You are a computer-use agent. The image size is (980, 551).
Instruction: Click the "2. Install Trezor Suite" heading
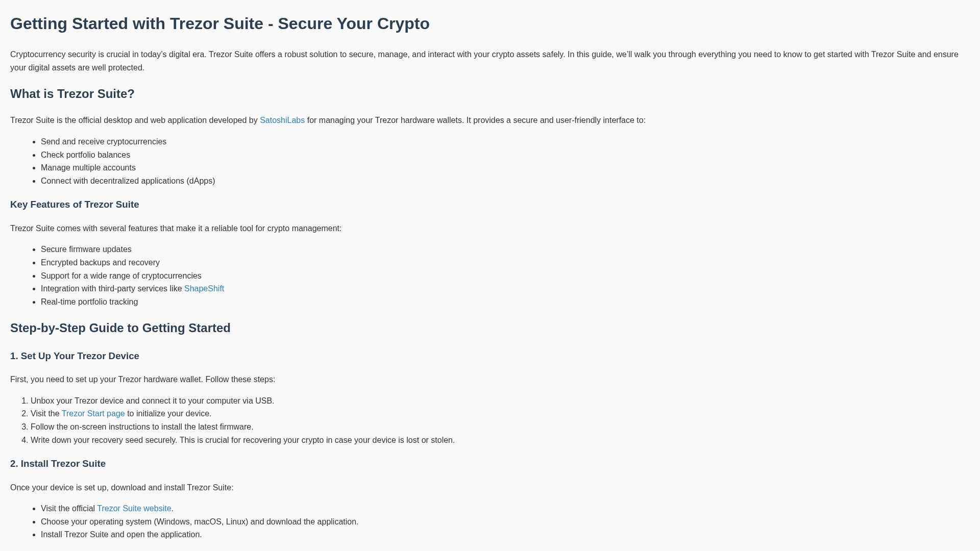pyautogui.click(x=58, y=464)
